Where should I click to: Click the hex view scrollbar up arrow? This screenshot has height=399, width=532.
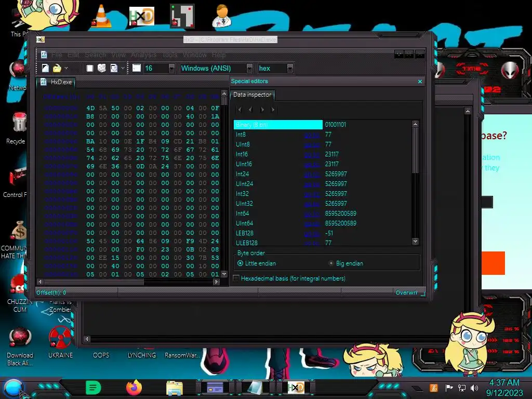224,94
